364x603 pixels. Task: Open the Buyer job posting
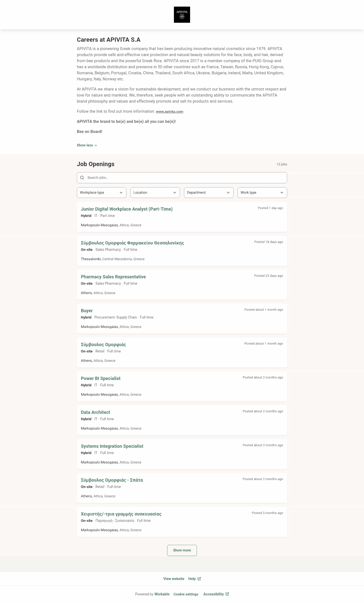click(87, 311)
